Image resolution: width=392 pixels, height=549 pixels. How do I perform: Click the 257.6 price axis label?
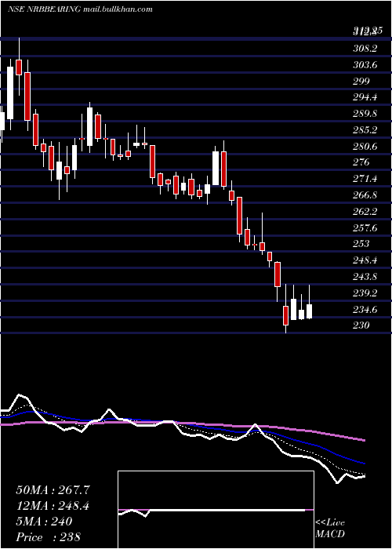(x=365, y=228)
